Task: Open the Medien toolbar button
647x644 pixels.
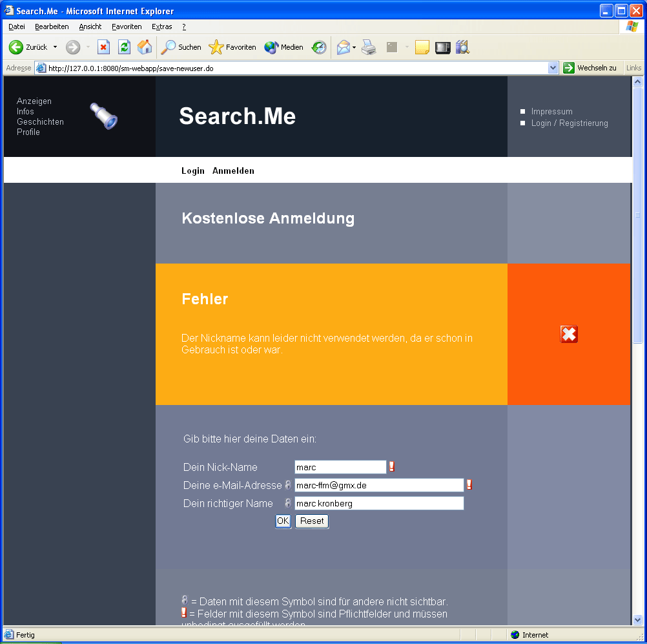Action: (x=284, y=47)
